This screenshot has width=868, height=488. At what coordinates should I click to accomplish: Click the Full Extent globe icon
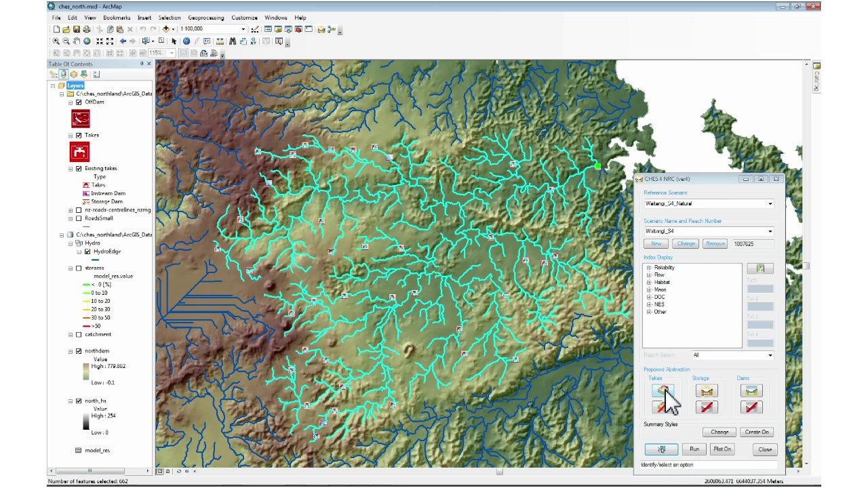coord(87,41)
